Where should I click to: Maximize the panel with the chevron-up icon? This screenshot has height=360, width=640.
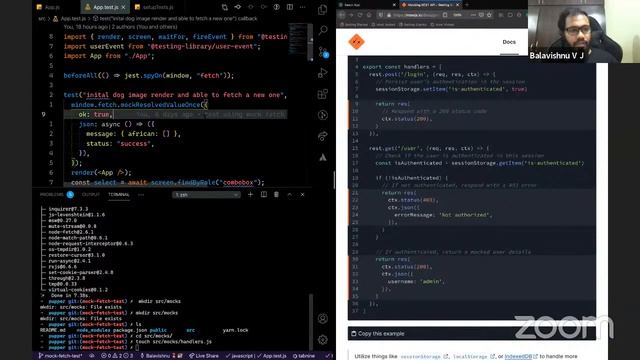pyautogui.click(x=289, y=195)
